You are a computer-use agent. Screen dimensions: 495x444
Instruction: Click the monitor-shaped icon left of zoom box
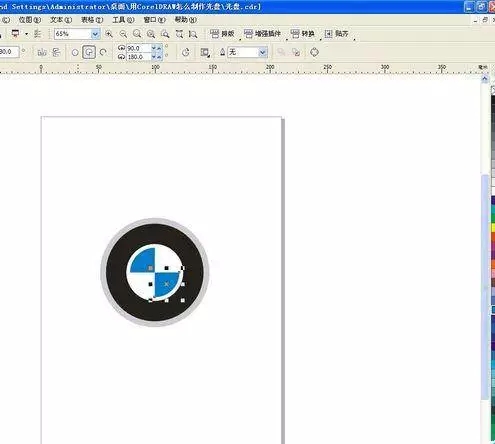click(x=15, y=34)
